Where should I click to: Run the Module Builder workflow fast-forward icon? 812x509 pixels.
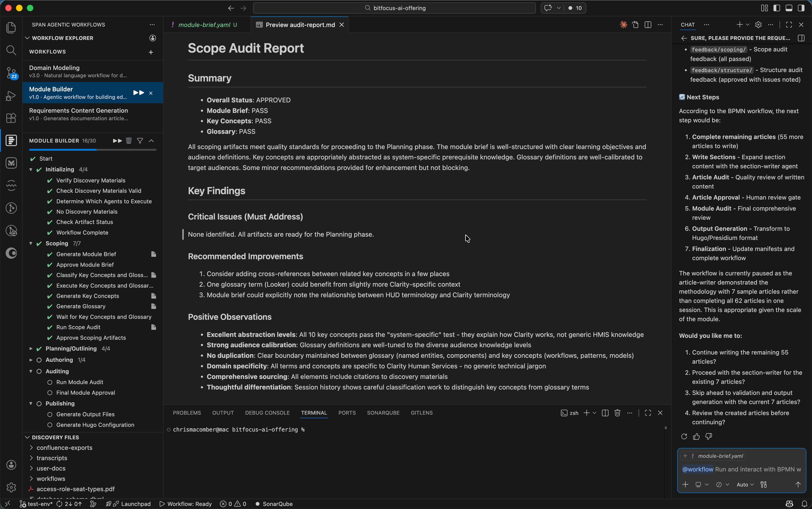[x=139, y=92]
